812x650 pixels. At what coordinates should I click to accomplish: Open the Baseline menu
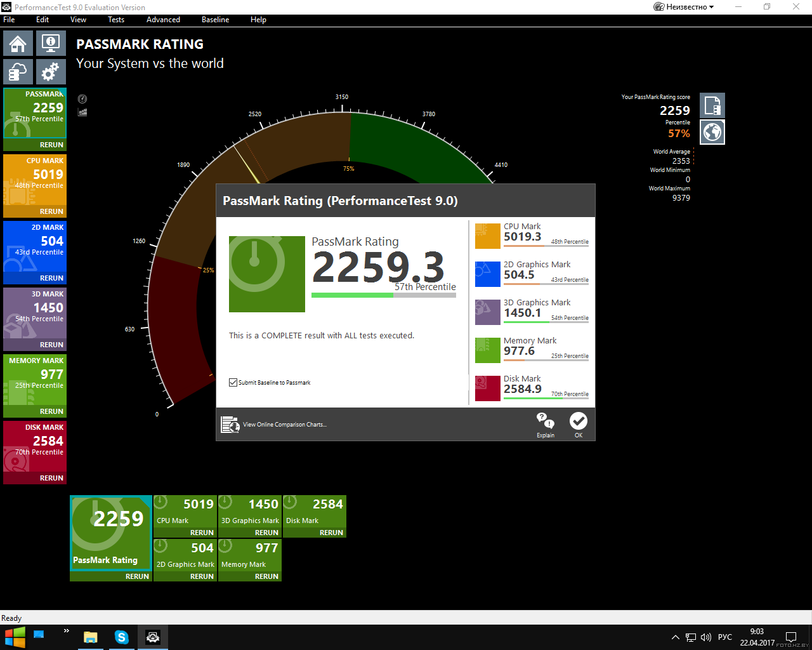point(216,20)
